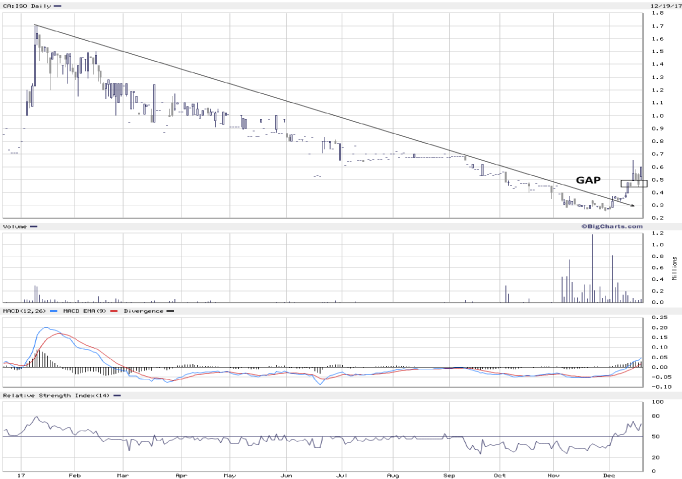
Task: Click the arrowhead ending the descending trendline
Action: [630, 206]
